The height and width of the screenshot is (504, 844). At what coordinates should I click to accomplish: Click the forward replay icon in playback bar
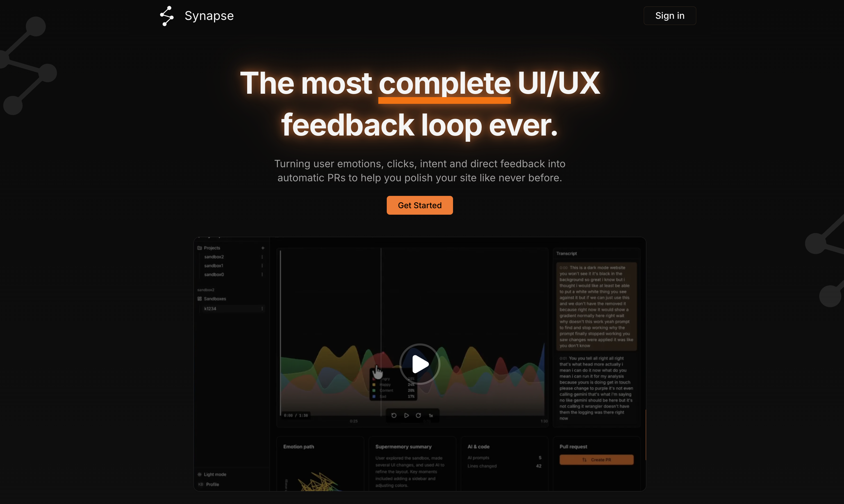tap(418, 415)
